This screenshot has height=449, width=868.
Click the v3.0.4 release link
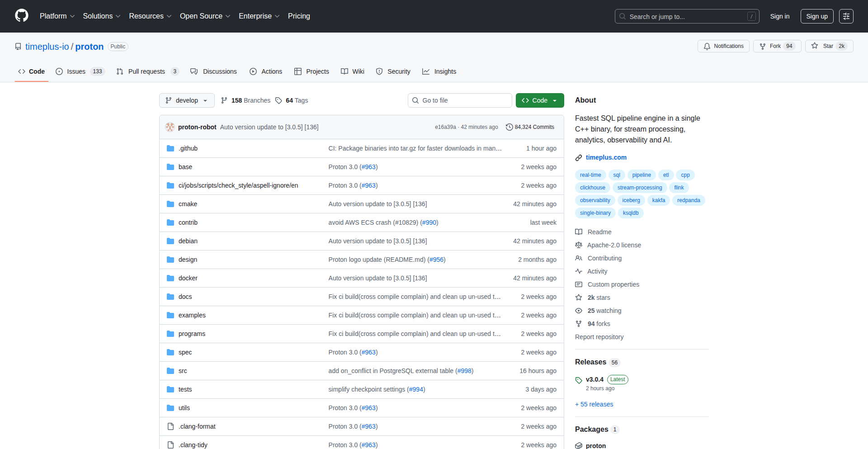click(x=594, y=379)
